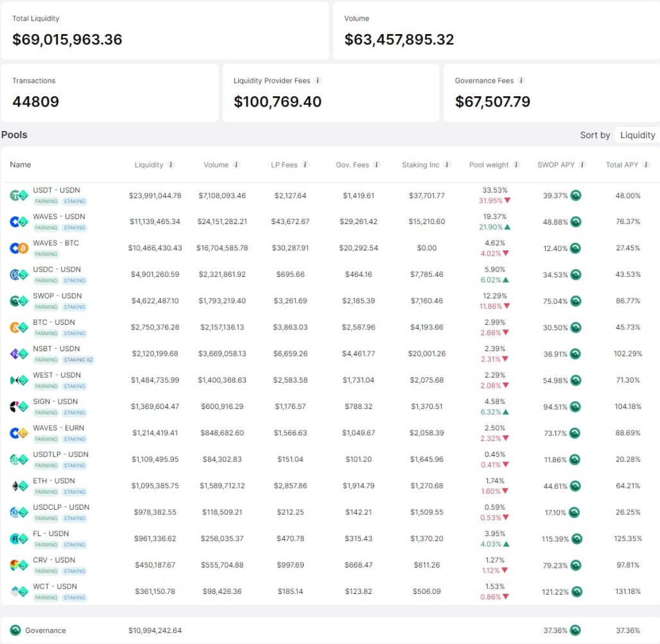
Task: Open the WAVES - USDN pool
Action: point(330,222)
